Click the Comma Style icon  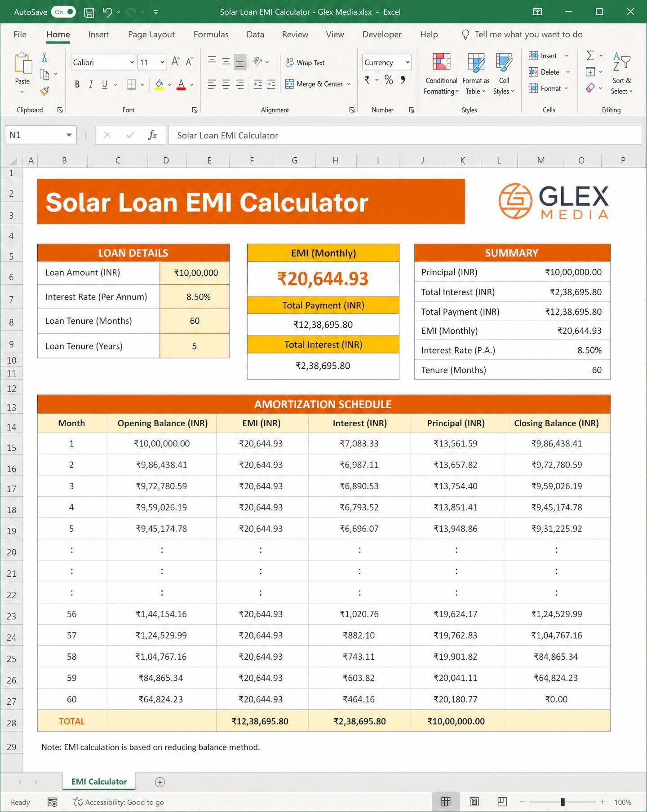[x=403, y=80]
